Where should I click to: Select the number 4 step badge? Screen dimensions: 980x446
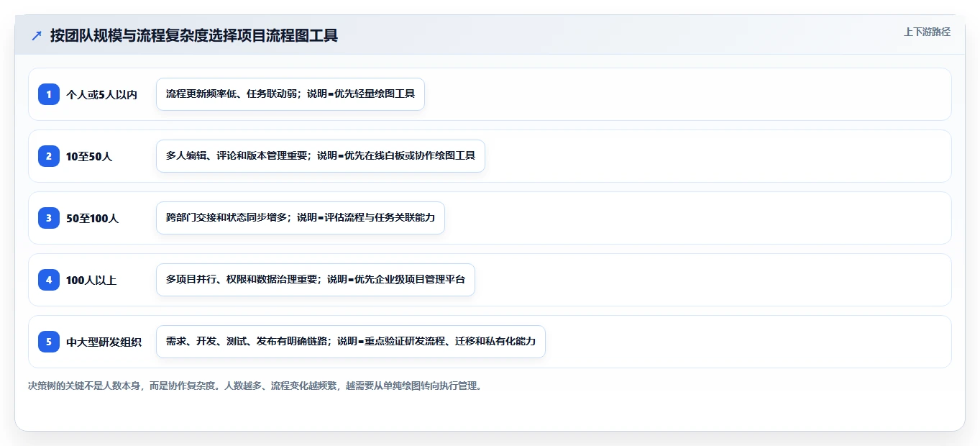(x=49, y=280)
